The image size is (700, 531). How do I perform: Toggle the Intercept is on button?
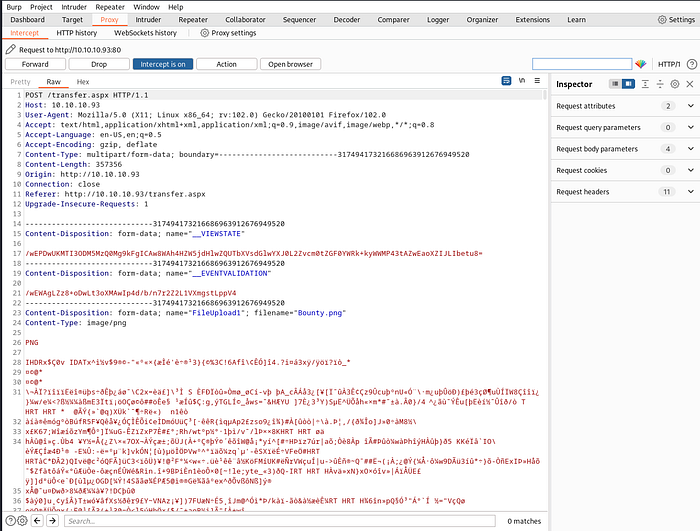click(163, 64)
